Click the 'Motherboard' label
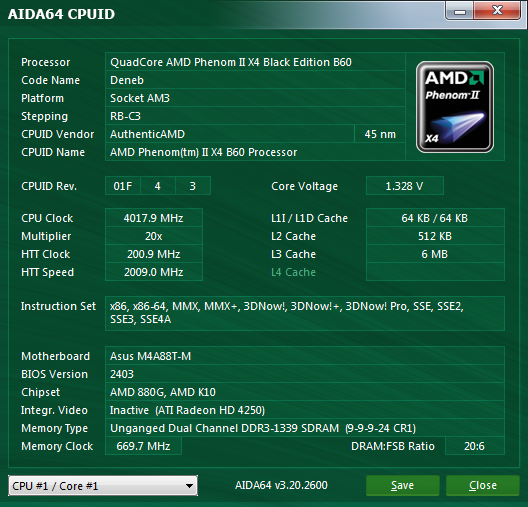Screen dimensions: 528x507 [56, 356]
